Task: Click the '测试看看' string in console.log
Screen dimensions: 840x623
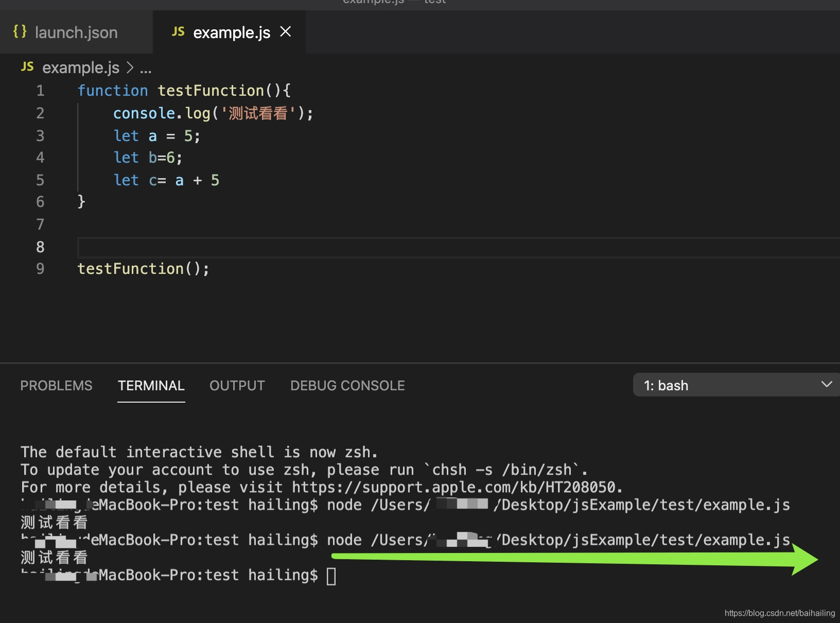Action: tap(259, 113)
